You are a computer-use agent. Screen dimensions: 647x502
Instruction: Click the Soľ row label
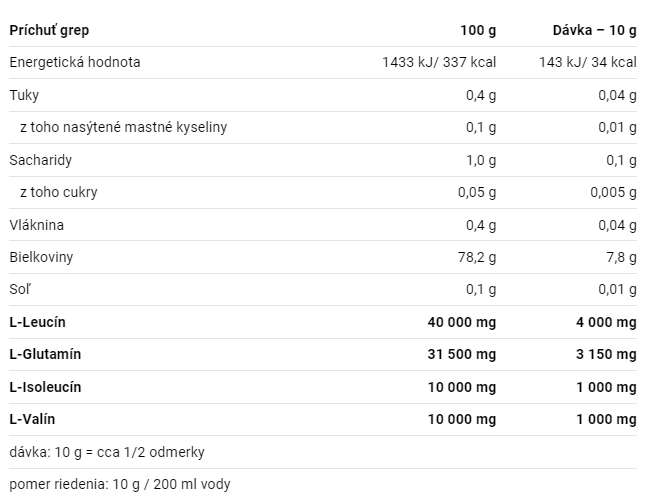20,290
